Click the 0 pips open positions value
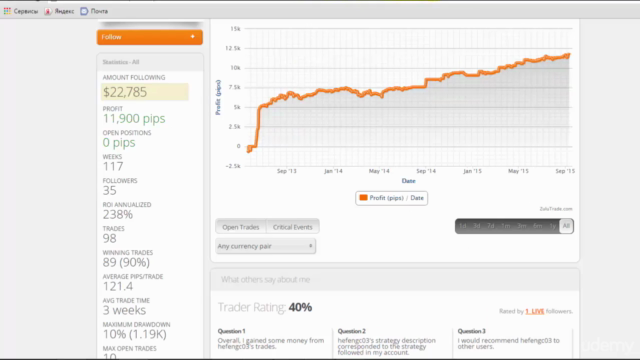Image resolution: width=640 pixels, height=360 pixels. coord(119,143)
